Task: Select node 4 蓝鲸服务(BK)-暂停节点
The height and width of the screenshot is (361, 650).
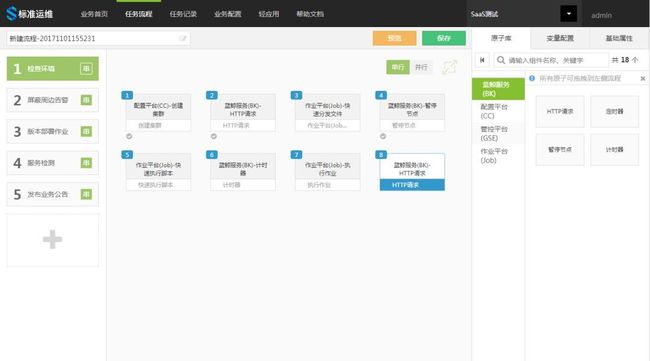Action: (x=412, y=113)
